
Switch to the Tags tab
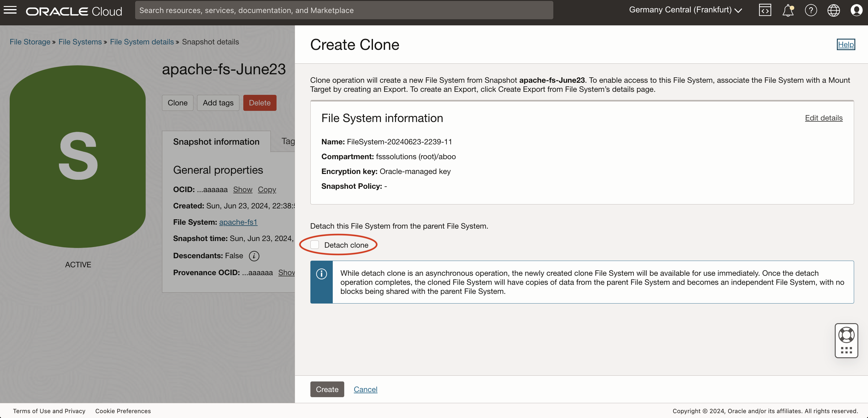pyautogui.click(x=287, y=141)
